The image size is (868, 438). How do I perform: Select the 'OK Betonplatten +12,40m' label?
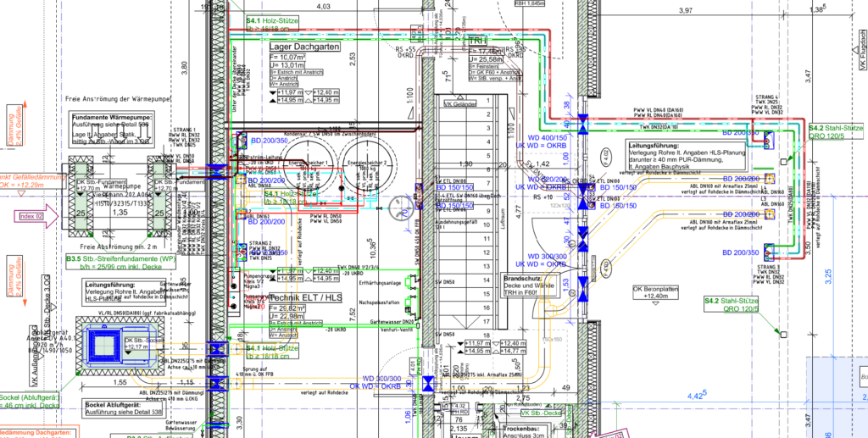click(655, 292)
